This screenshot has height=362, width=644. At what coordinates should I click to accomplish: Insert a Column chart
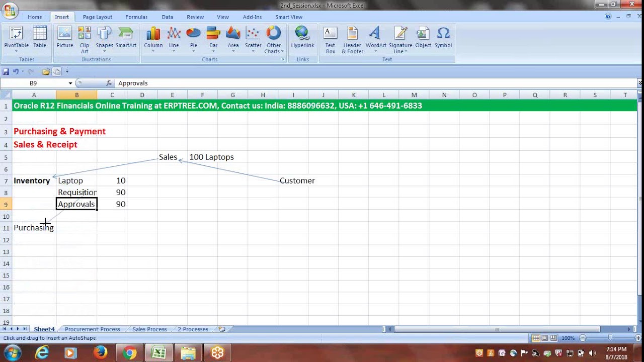click(x=153, y=40)
